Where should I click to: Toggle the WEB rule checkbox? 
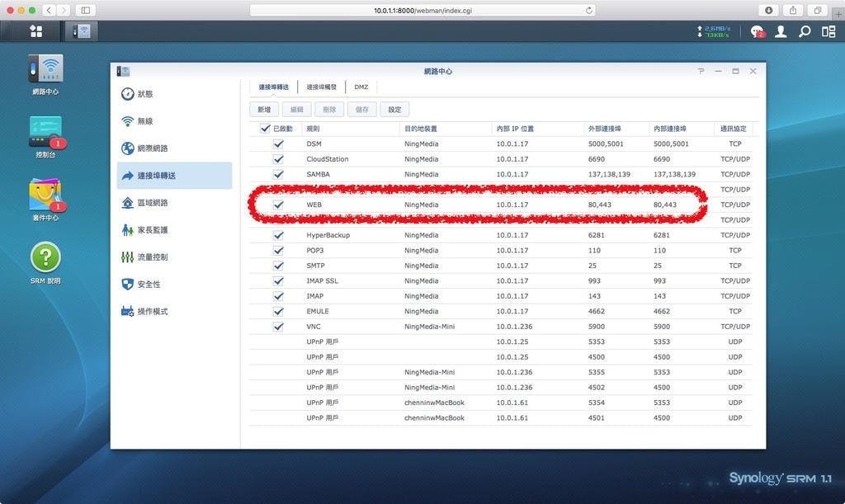pyautogui.click(x=278, y=205)
